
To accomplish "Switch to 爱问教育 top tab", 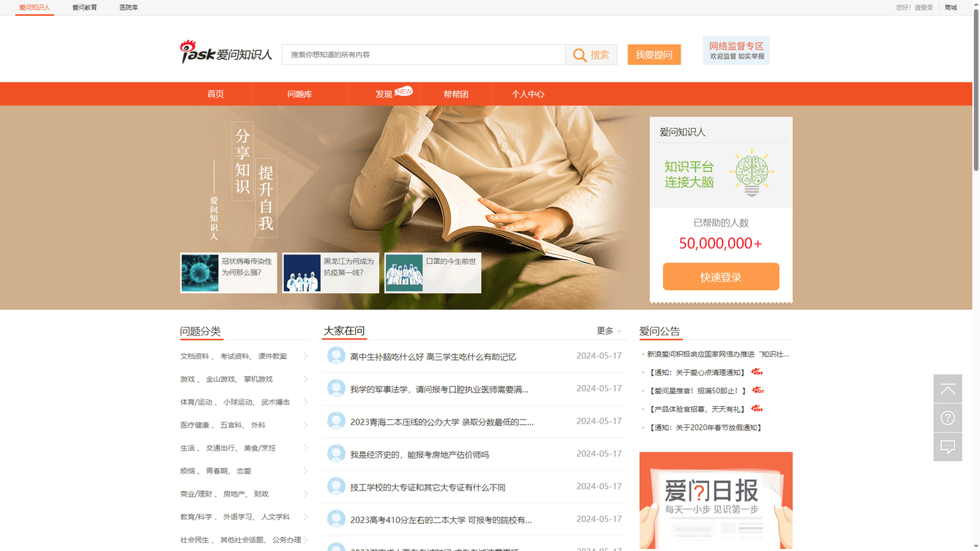I will 84,7.
